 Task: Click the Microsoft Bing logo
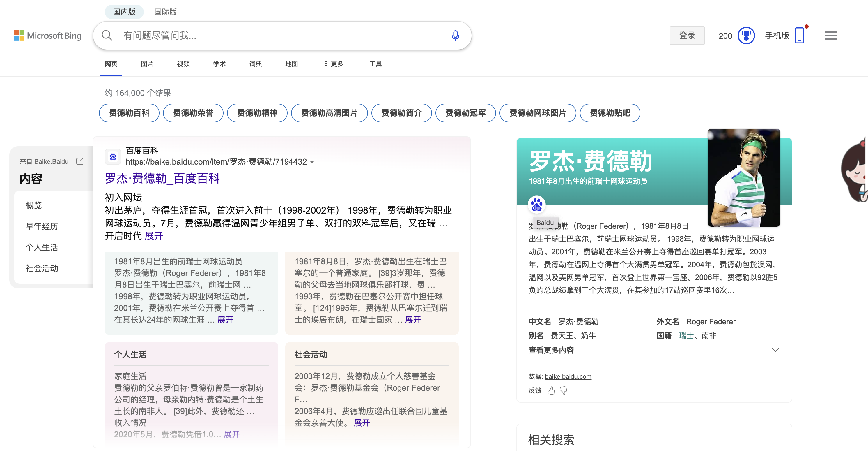47,36
